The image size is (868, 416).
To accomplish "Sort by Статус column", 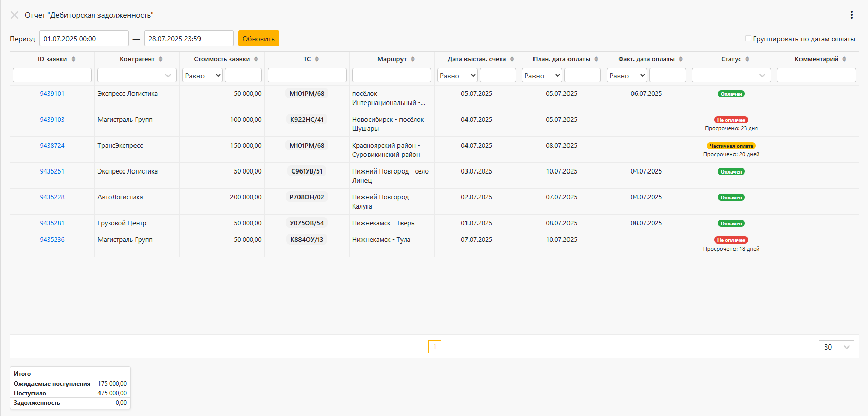I will (x=747, y=59).
